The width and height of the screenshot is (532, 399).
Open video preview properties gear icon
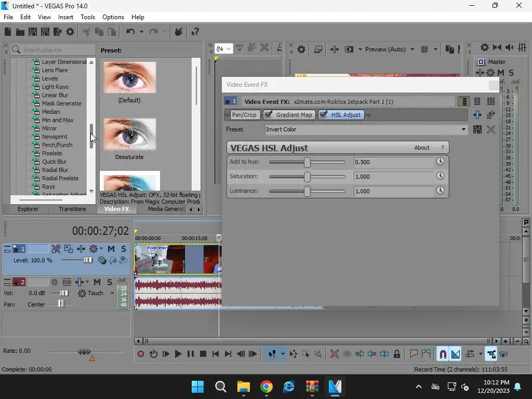pyautogui.click(x=301, y=49)
